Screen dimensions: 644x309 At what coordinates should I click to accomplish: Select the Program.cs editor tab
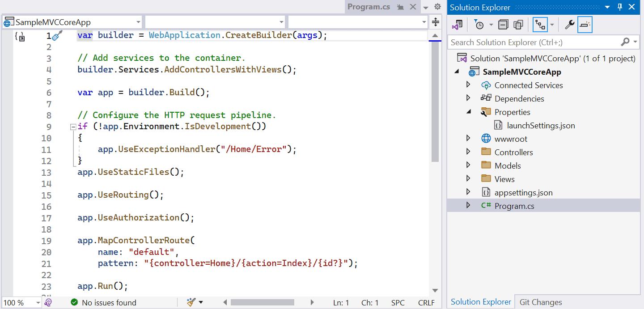pyautogui.click(x=369, y=6)
